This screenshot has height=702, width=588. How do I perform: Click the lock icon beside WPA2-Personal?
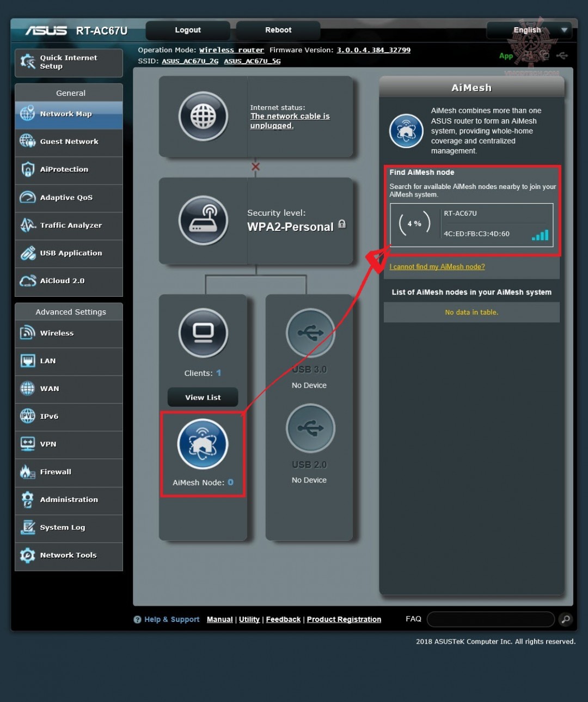point(342,224)
